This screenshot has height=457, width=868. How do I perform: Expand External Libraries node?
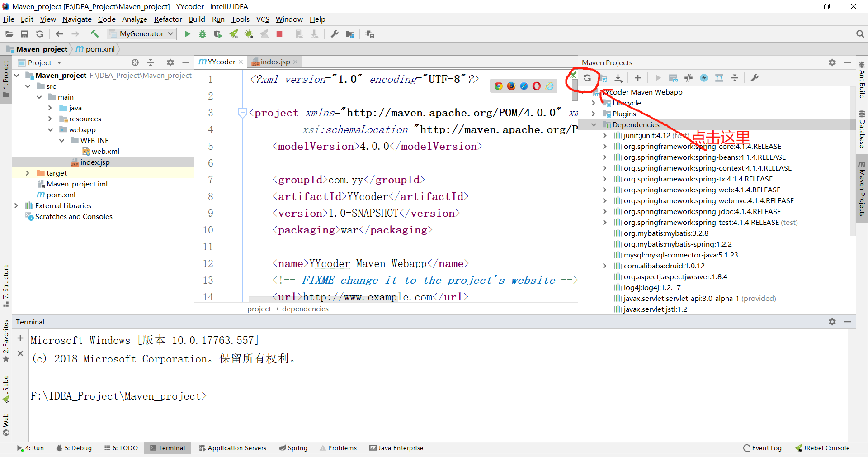coord(16,205)
